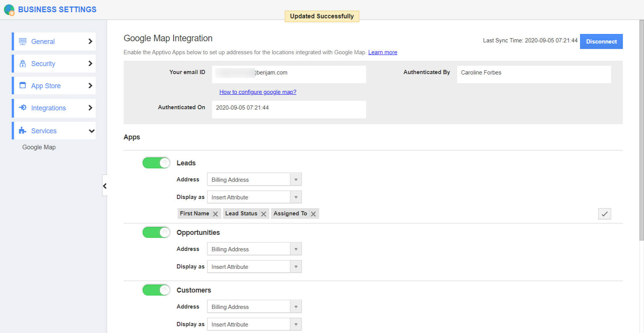Turn off the Opportunities toggle switch
Screen dimensions: 644x333
tap(156, 233)
